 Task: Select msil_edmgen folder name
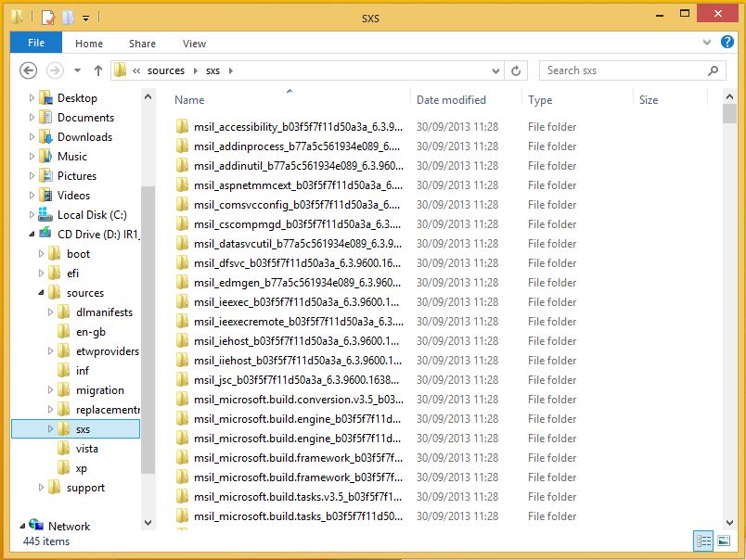(x=297, y=283)
